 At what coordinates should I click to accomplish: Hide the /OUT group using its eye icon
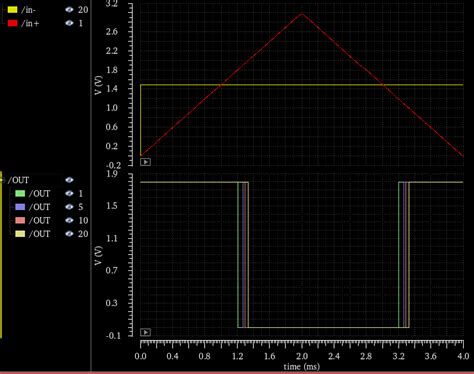pos(69,180)
